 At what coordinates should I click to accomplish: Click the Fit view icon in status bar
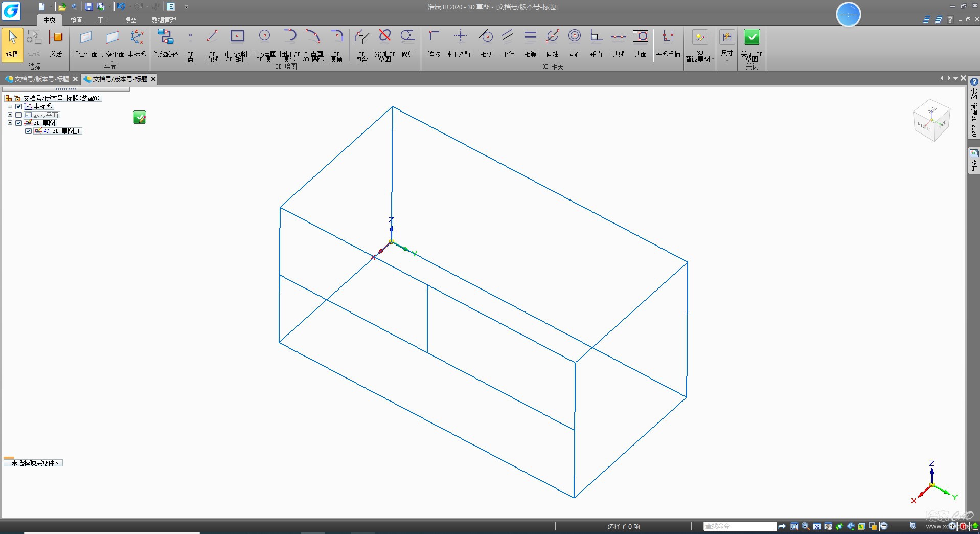tap(816, 526)
